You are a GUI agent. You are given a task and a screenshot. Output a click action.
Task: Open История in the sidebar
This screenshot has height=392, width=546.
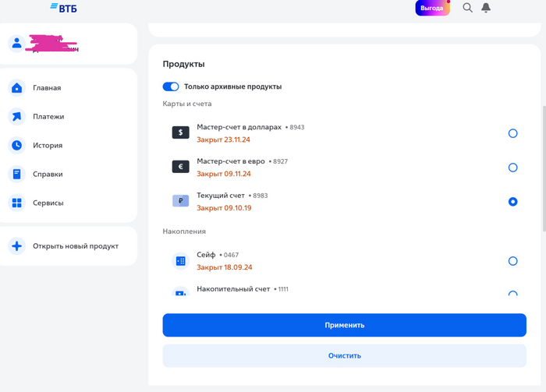pos(48,146)
